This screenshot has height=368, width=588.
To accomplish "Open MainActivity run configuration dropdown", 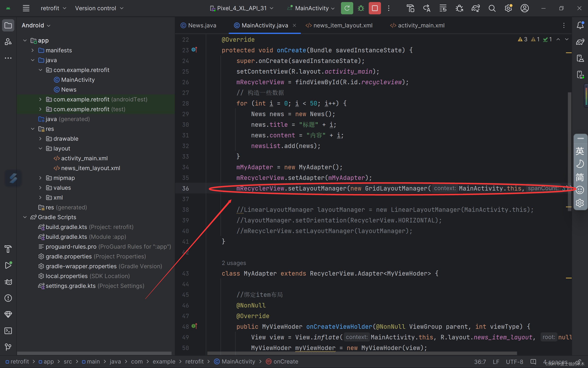I will pos(311,8).
